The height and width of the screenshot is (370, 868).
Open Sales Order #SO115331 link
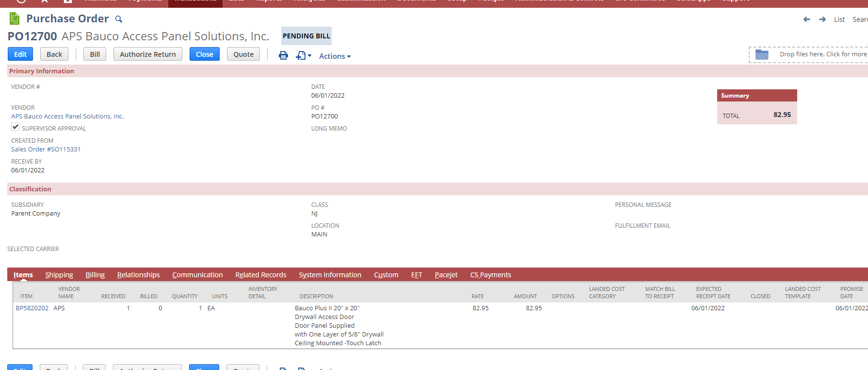click(x=46, y=150)
